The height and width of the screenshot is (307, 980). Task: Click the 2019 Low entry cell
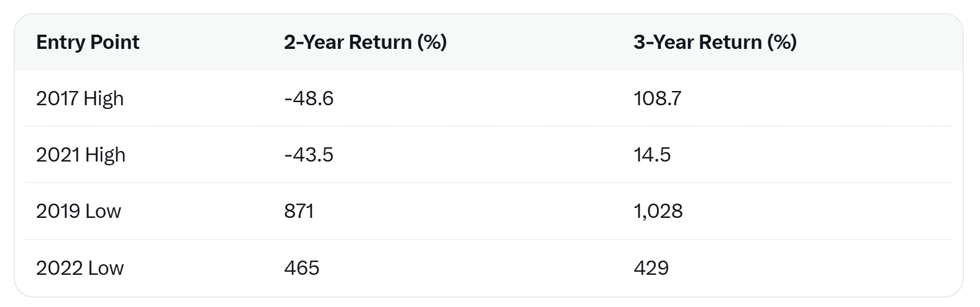(x=79, y=211)
